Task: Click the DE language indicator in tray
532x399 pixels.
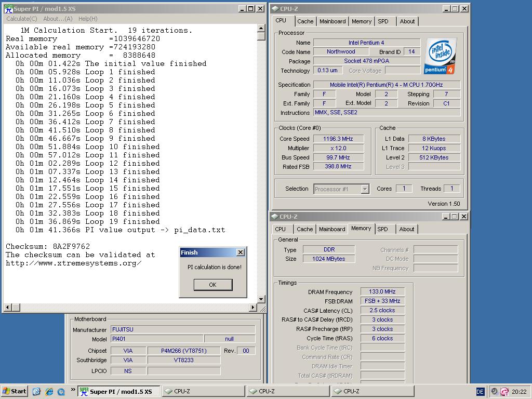Action: 480,392
